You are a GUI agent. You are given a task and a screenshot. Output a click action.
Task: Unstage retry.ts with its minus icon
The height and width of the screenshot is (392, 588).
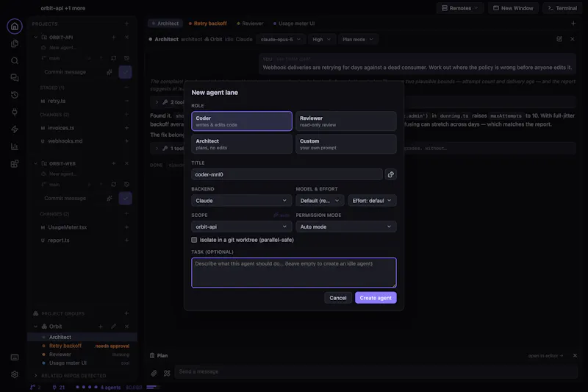pyautogui.click(x=126, y=101)
